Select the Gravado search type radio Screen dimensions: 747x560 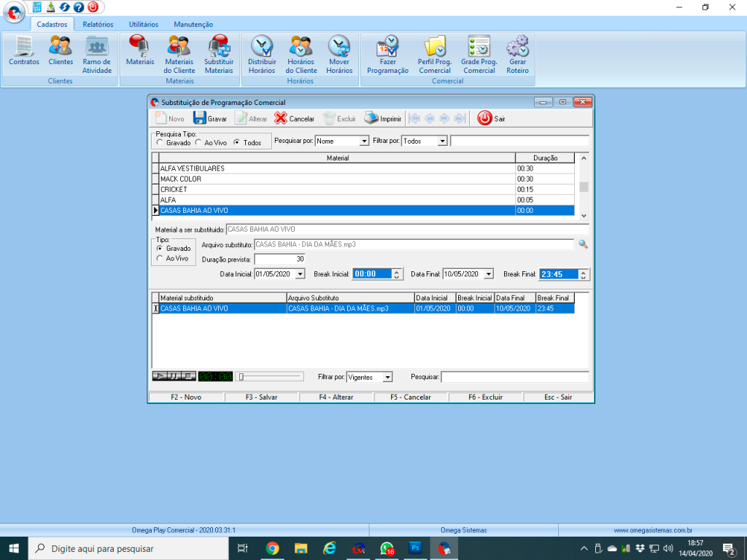pyautogui.click(x=160, y=143)
